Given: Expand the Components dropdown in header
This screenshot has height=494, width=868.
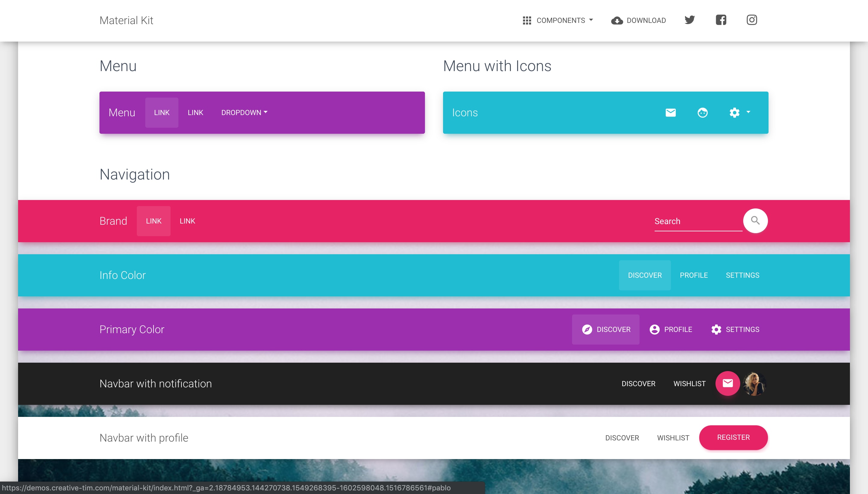Looking at the screenshot, I should point(558,20).
